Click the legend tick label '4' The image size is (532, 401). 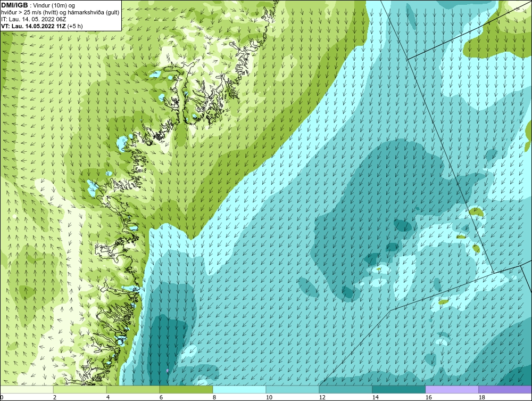(108, 397)
